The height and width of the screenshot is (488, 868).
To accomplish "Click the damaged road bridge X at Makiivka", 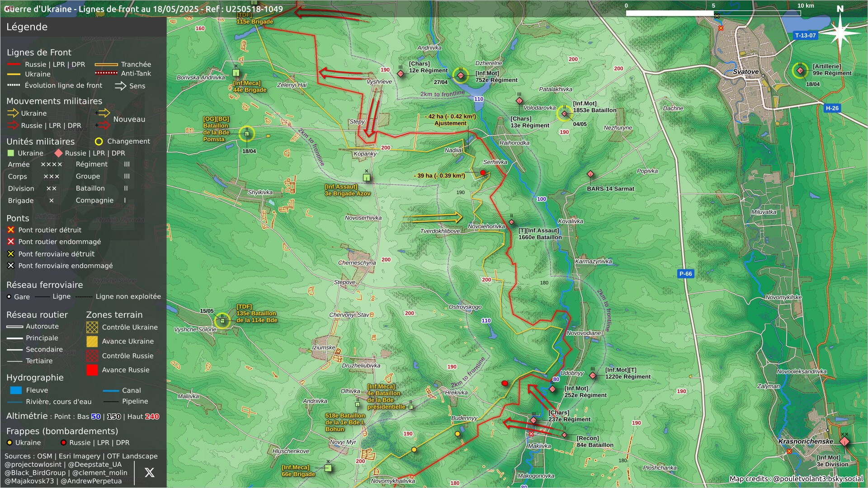I will 531,434.
